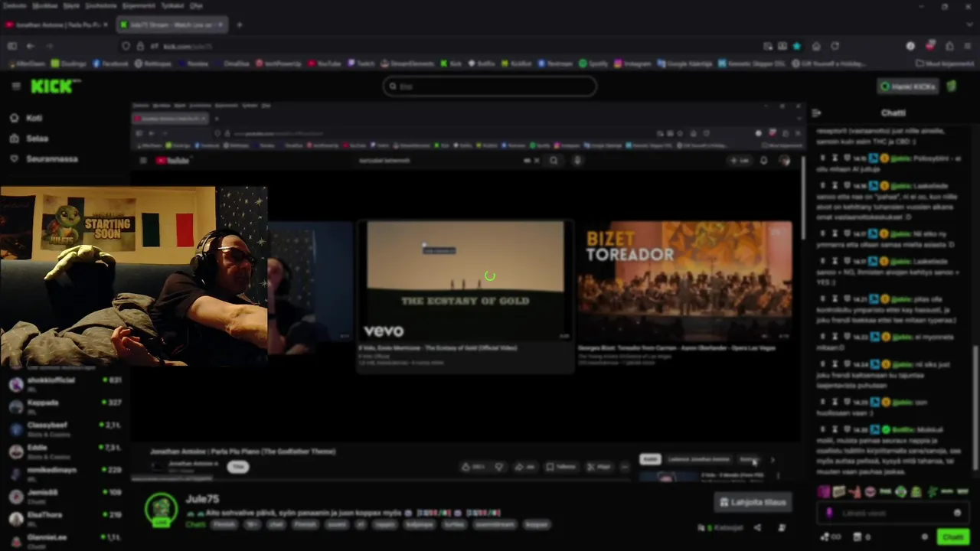Click the Lahjoita tilaus button
The image size is (980, 551).
(x=753, y=502)
